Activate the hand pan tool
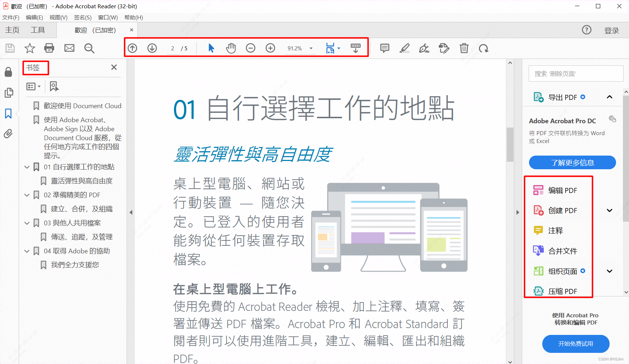Image resolution: width=629 pixels, height=364 pixels. point(231,48)
